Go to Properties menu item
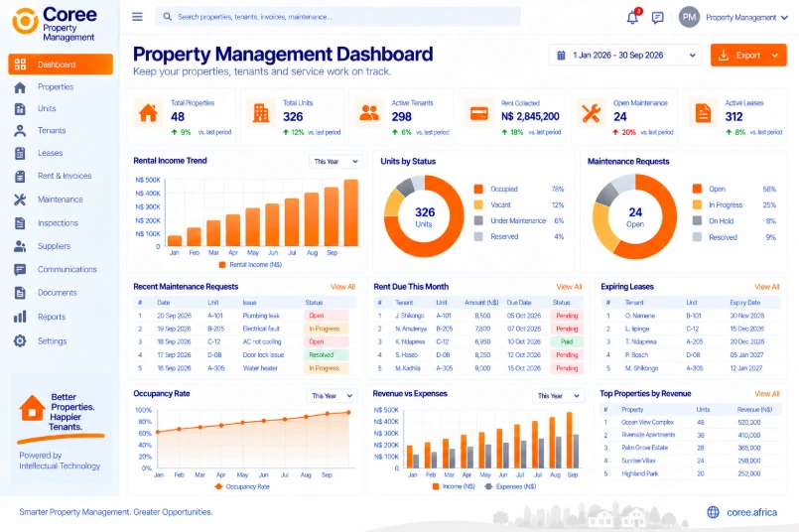 (x=56, y=87)
